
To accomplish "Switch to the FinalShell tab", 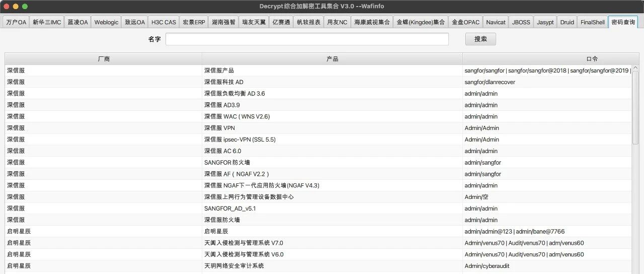I will [x=592, y=22].
